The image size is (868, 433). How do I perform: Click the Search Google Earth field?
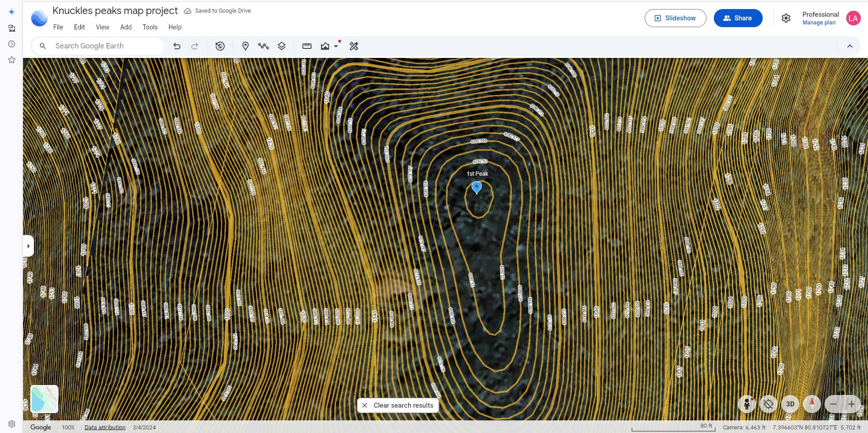tap(98, 46)
